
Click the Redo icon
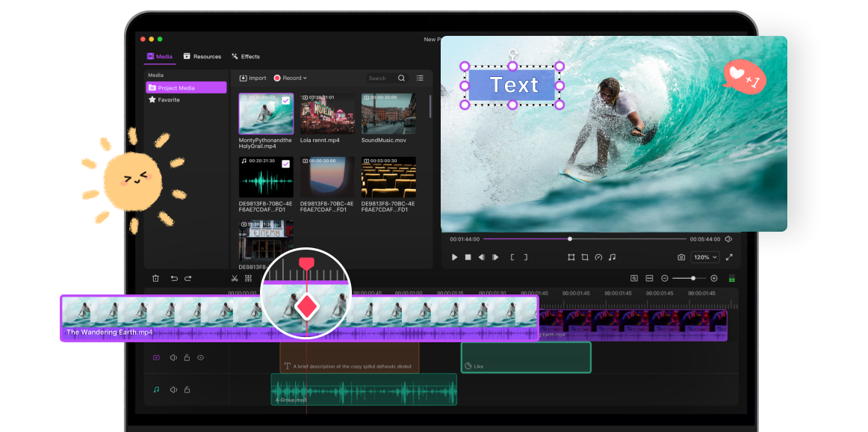click(x=188, y=277)
